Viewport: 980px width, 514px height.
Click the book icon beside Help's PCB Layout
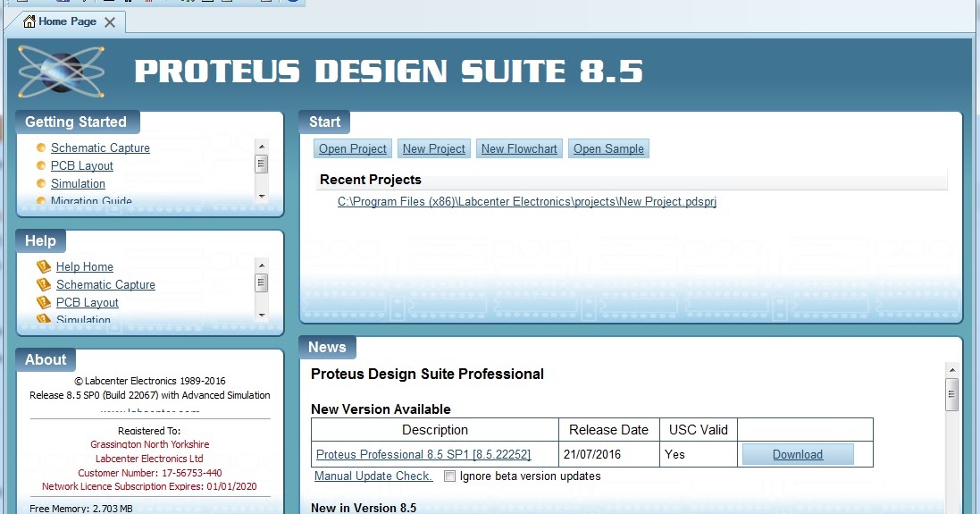coord(44,303)
